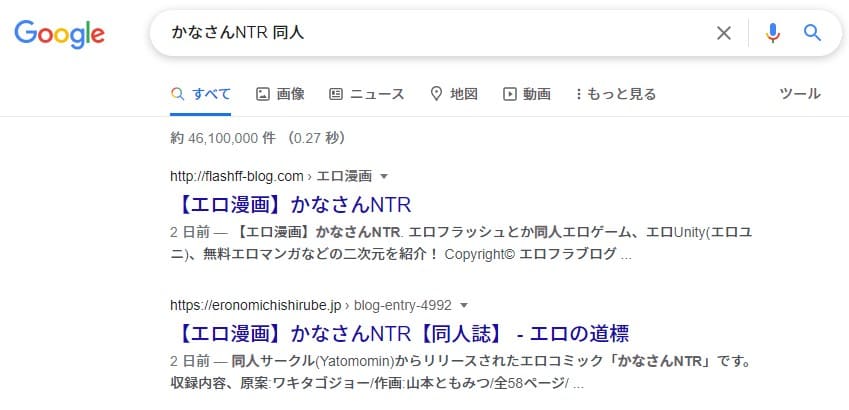Open the ツール options
Image resolution: width=849 pixels, height=410 pixels.
click(x=800, y=94)
